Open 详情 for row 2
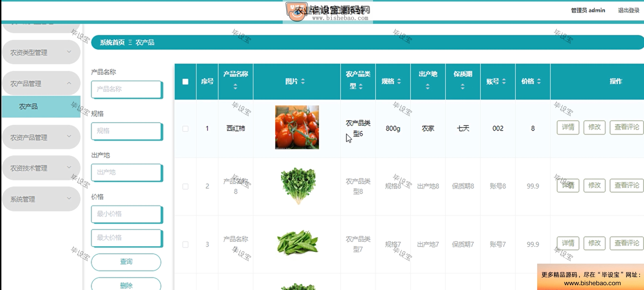The image size is (644, 290). [x=568, y=185]
